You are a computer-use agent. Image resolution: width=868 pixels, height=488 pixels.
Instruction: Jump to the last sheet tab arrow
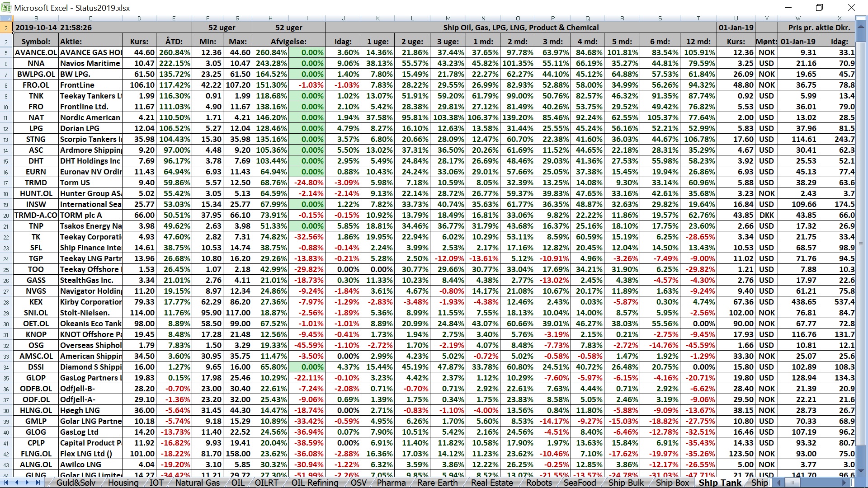click(x=38, y=483)
